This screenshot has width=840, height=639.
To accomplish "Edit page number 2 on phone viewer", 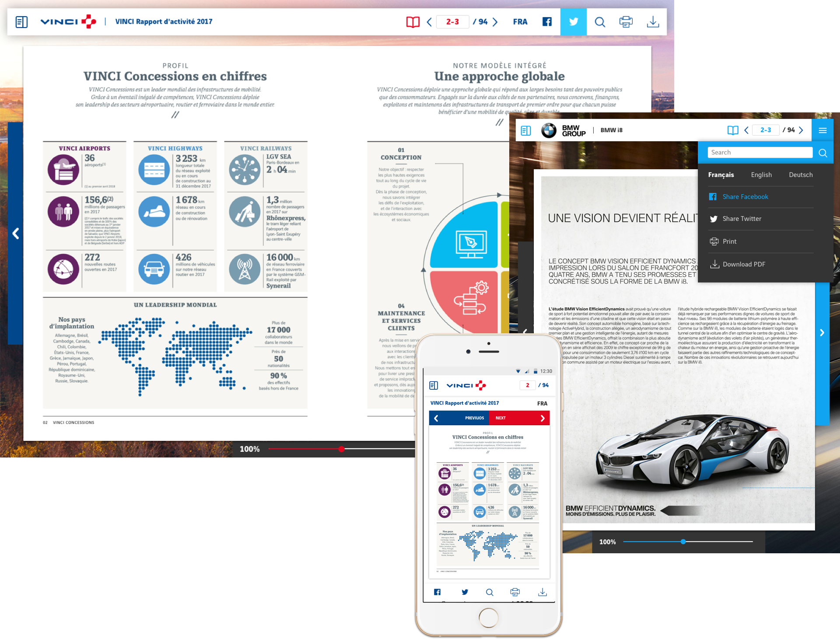I will [527, 385].
